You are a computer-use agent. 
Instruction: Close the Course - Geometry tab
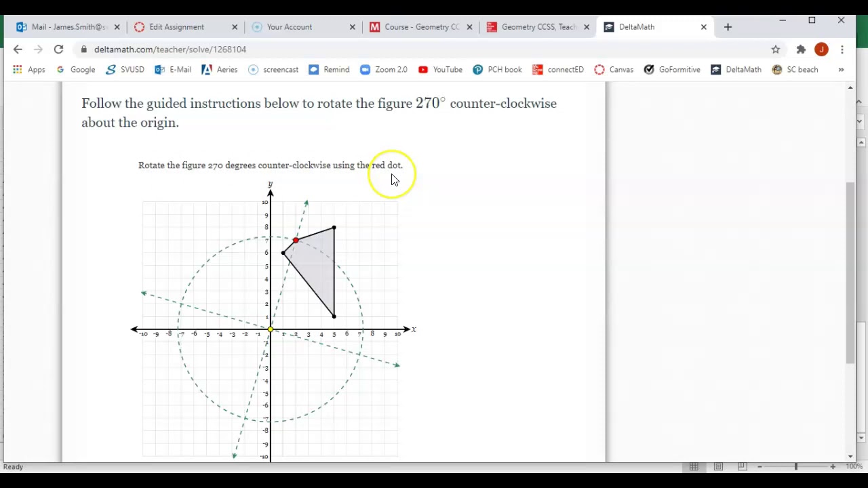click(x=469, y=27)
